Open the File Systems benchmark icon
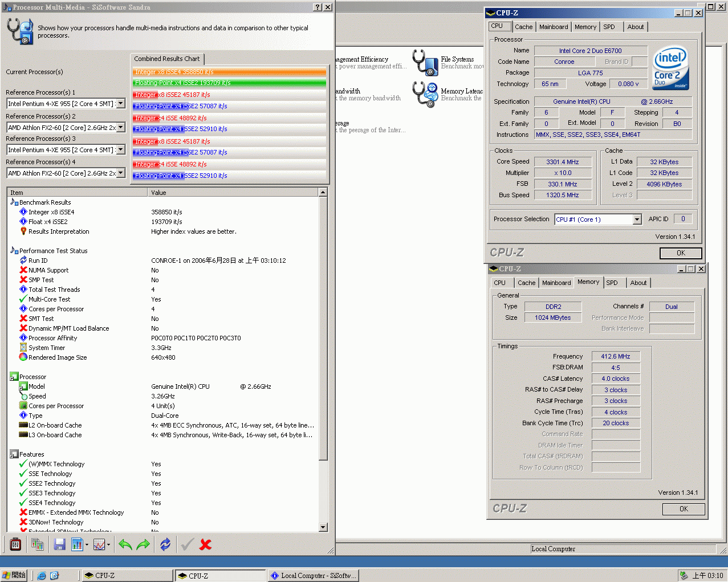 point(425,62)
